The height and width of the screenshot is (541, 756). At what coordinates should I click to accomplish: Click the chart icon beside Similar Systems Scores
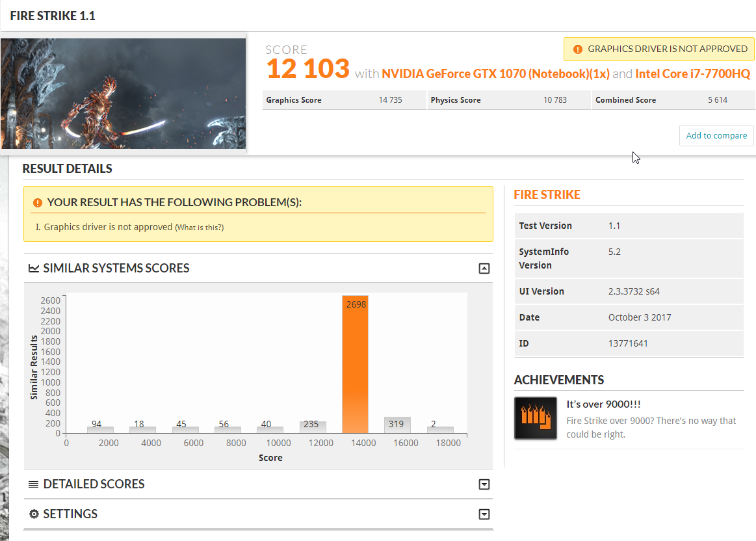point(34,268)
